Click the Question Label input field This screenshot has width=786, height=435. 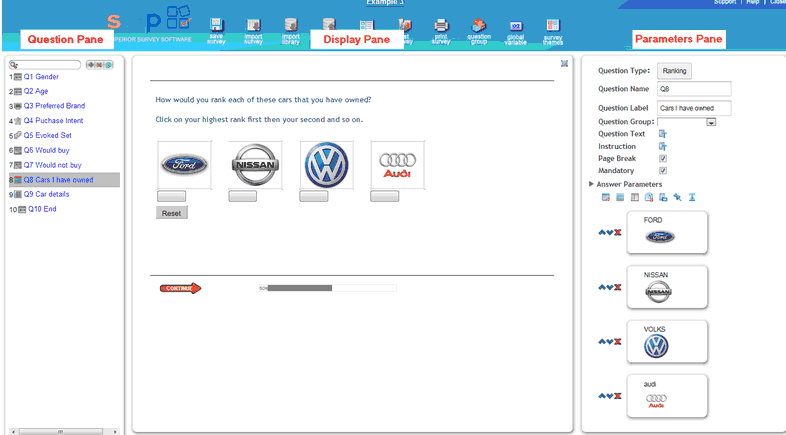[x=694, y=108]
